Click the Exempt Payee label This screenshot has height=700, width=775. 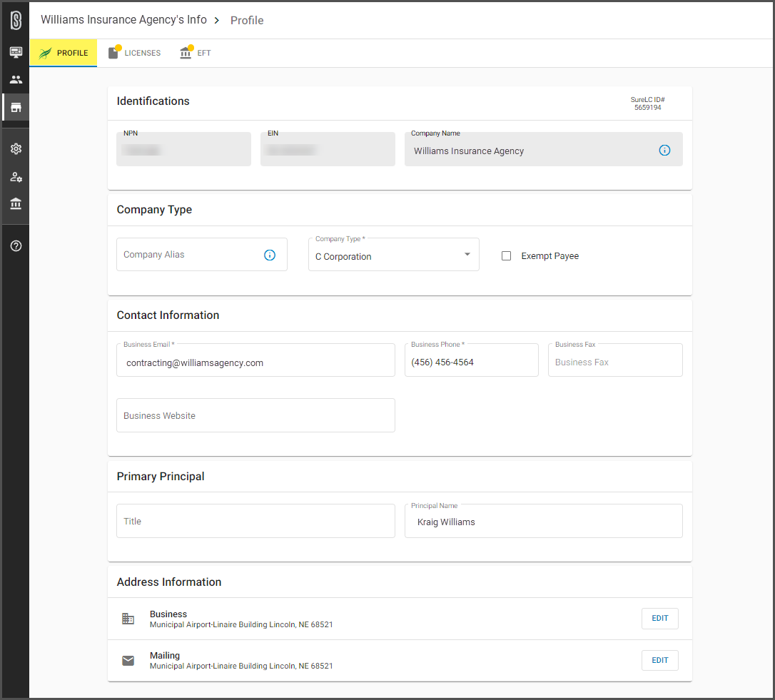click(549, 256)
